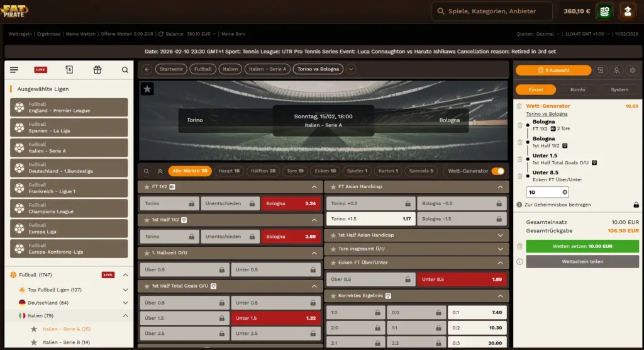Select the Hälften 28 market tab

pos(263,171)
